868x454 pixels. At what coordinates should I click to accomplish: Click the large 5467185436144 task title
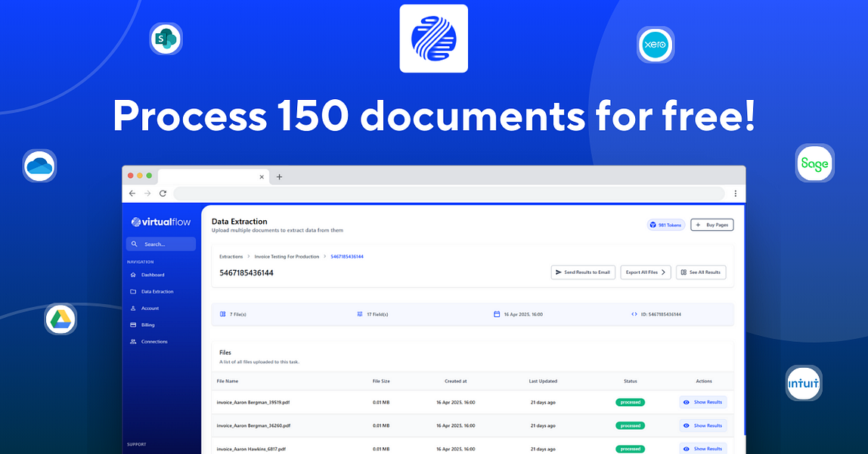click(x=246, y=273)
